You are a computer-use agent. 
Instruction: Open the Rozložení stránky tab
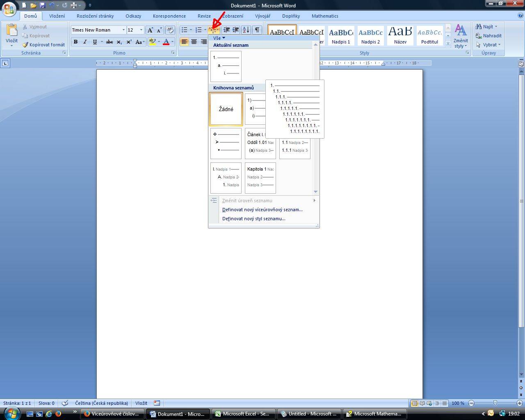click(95, 16)
